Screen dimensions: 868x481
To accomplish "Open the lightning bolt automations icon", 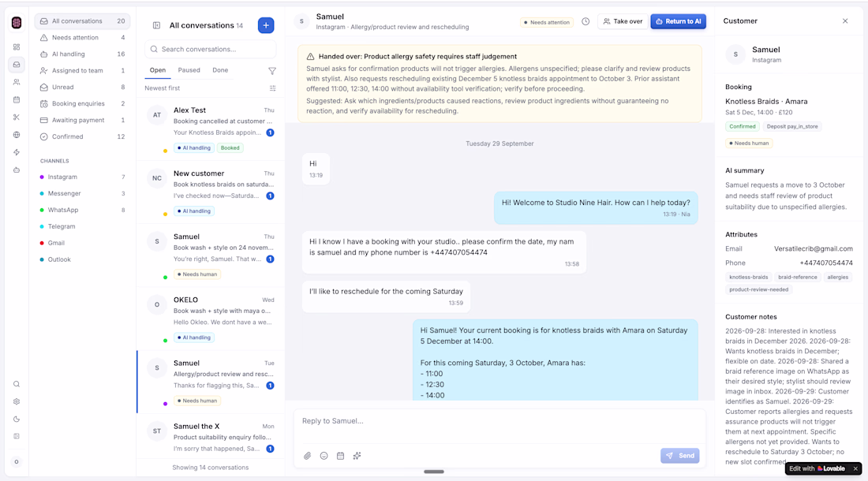I will pos(17,153).
